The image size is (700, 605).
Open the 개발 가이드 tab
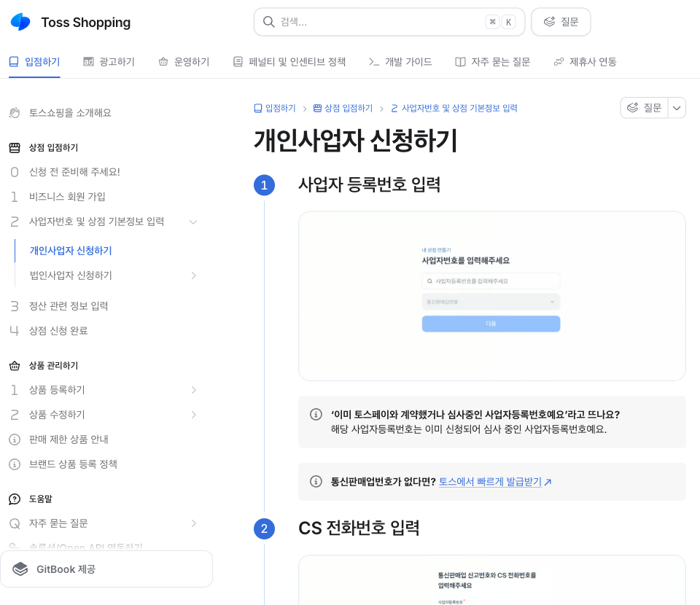[x=400, y=61]
